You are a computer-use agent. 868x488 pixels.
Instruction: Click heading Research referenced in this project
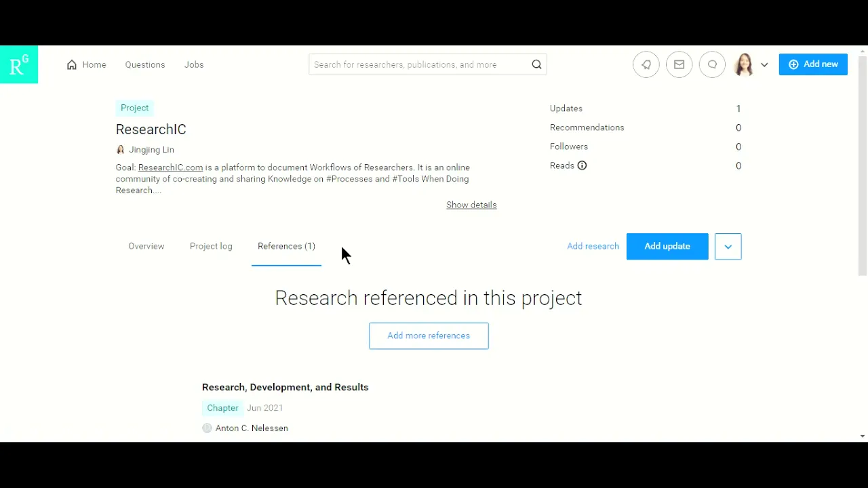pyautogui.click(x=429, y=298)
